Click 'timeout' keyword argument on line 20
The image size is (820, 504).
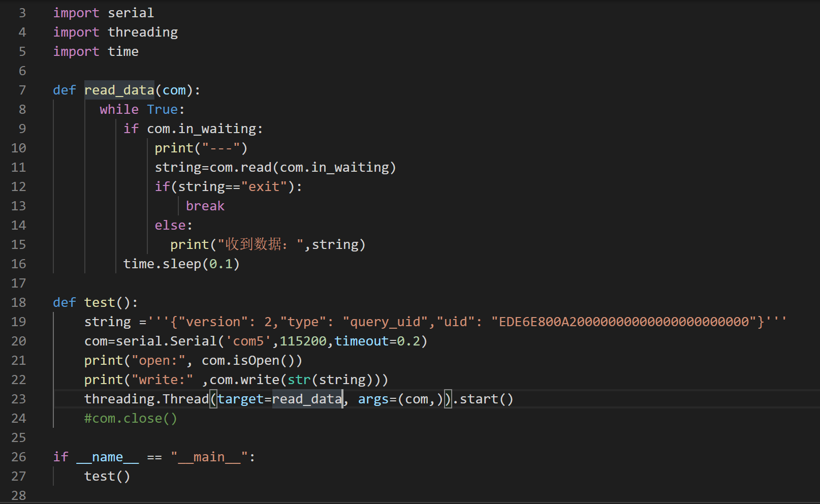click(x=362, y=341)
